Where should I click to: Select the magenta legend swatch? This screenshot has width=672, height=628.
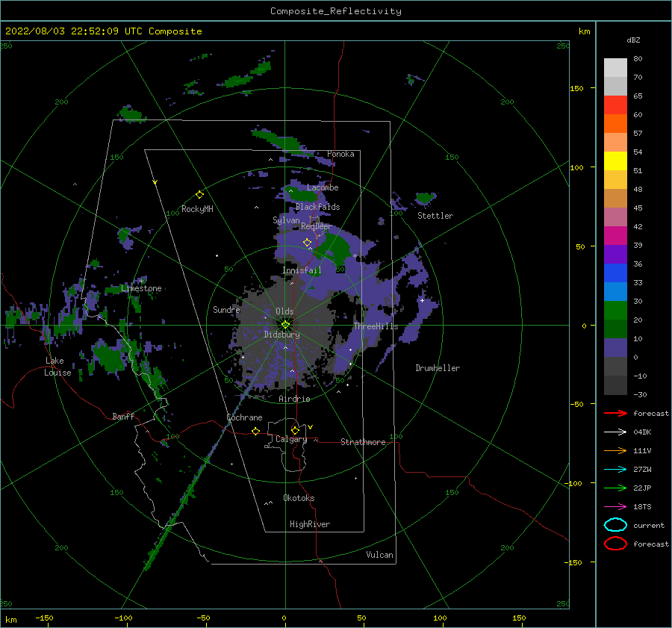pos(615,235)
